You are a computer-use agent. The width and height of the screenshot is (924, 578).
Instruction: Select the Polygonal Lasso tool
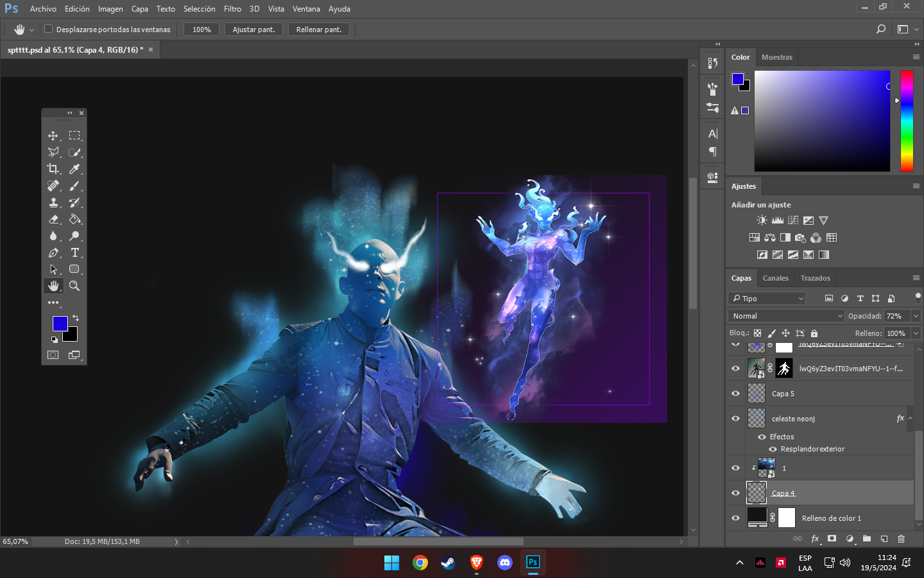pyautogui.click(x=53, y=152)
